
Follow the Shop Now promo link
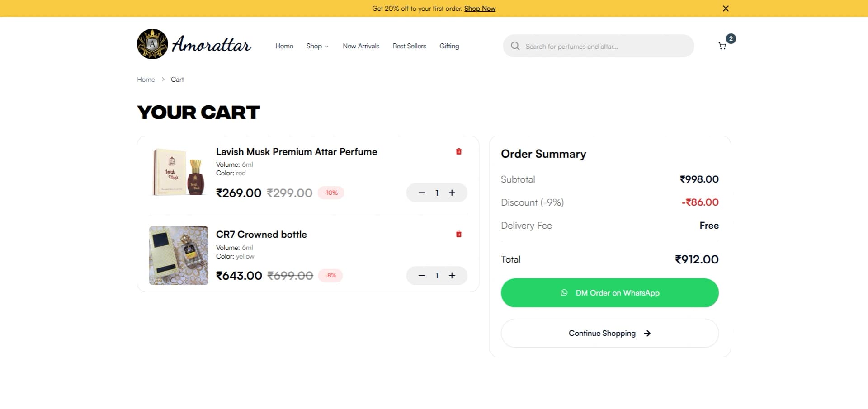tap(480, 9)
